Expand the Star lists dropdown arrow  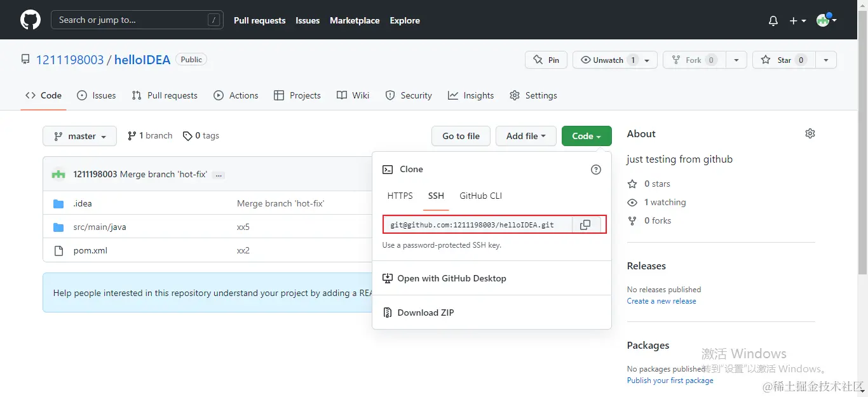[826, 60]
